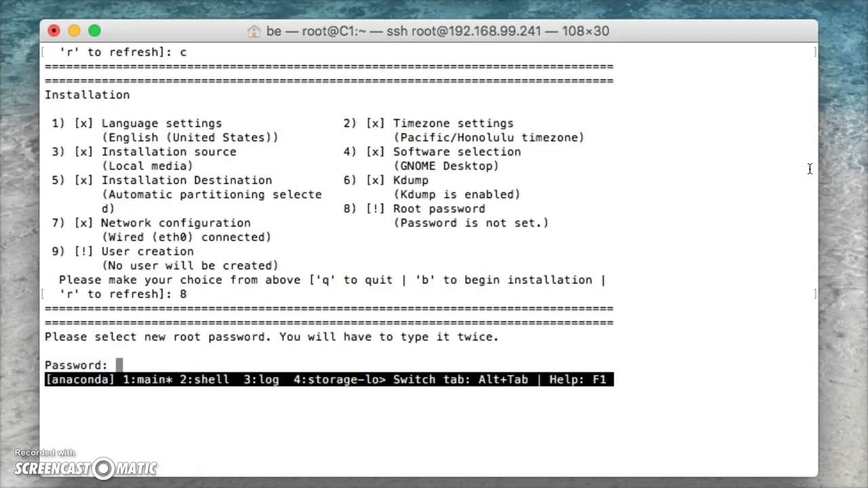Click the 'Please make your choice from above' prompt
The image size is (868, 488).
pyautogui.click(x=332, y=280)
